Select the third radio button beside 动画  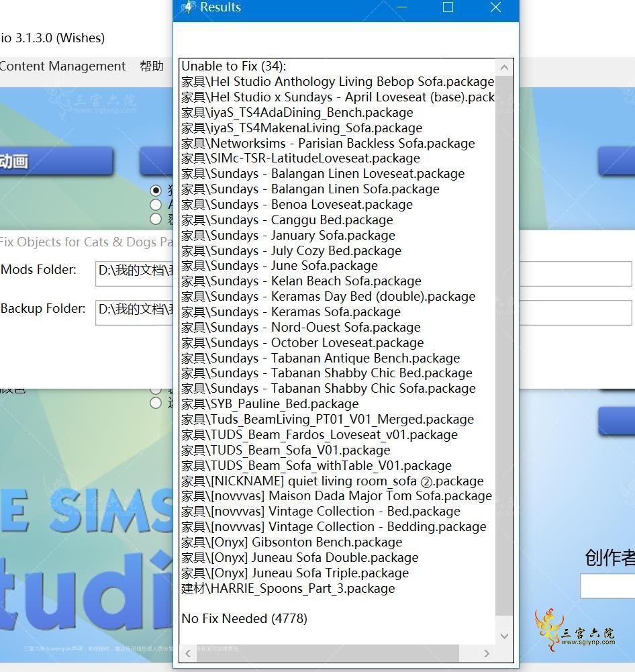[156, 219]
